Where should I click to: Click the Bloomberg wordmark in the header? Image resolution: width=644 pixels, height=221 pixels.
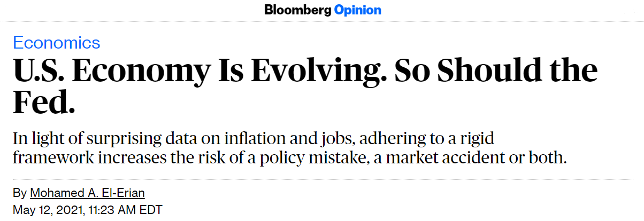[x=297, y=10]
